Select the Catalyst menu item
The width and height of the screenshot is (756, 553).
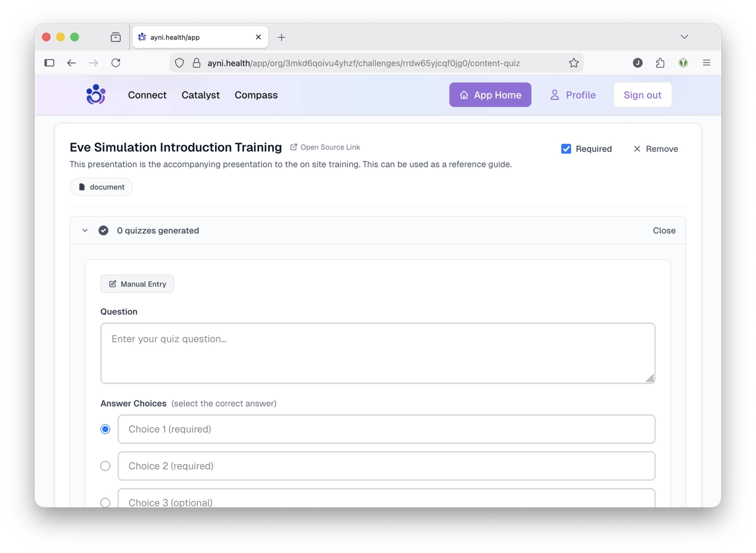(200, 95)
